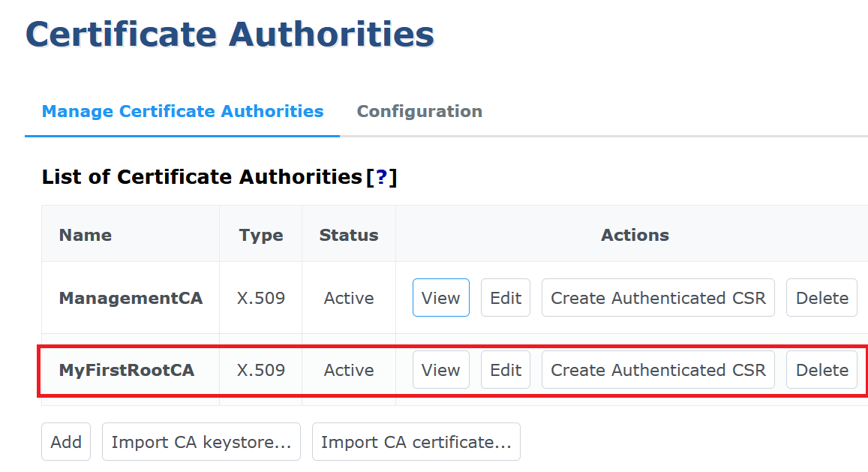
Task: Click the Add button
Action: click(66, 442)
